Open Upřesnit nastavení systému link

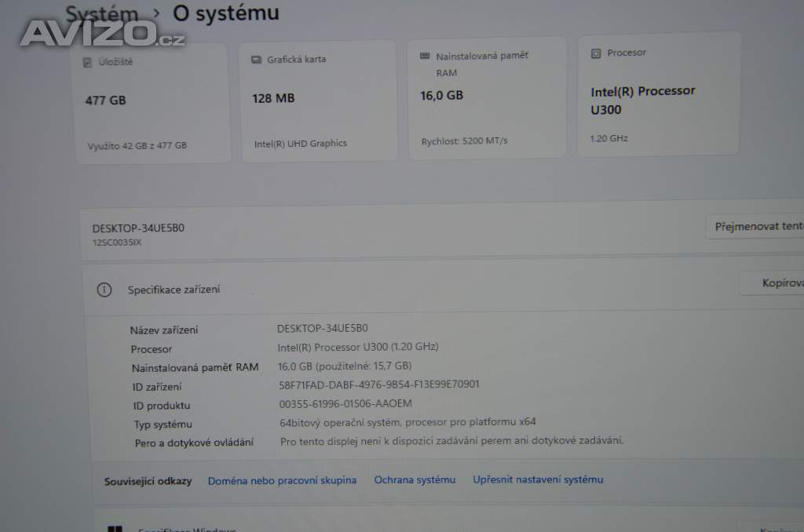click(538, 479)
